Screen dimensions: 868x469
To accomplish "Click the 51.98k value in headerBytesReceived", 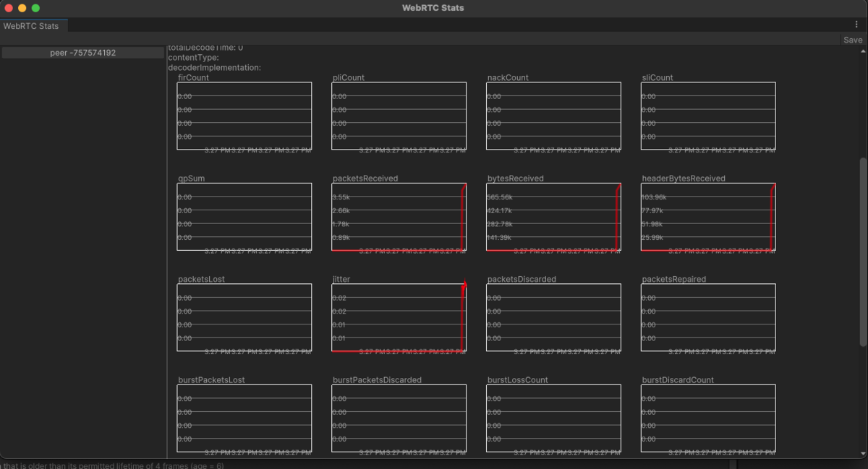I will click(652, 224).
